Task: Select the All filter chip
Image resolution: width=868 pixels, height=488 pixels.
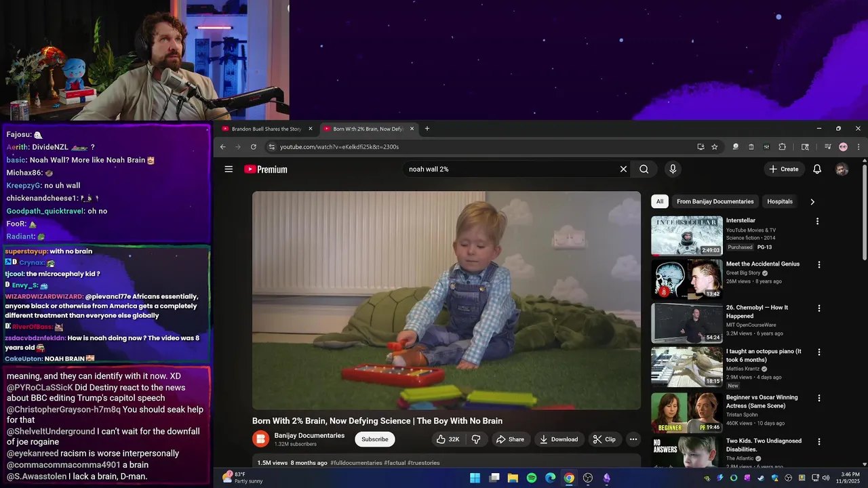Action: tap(660, 201)
